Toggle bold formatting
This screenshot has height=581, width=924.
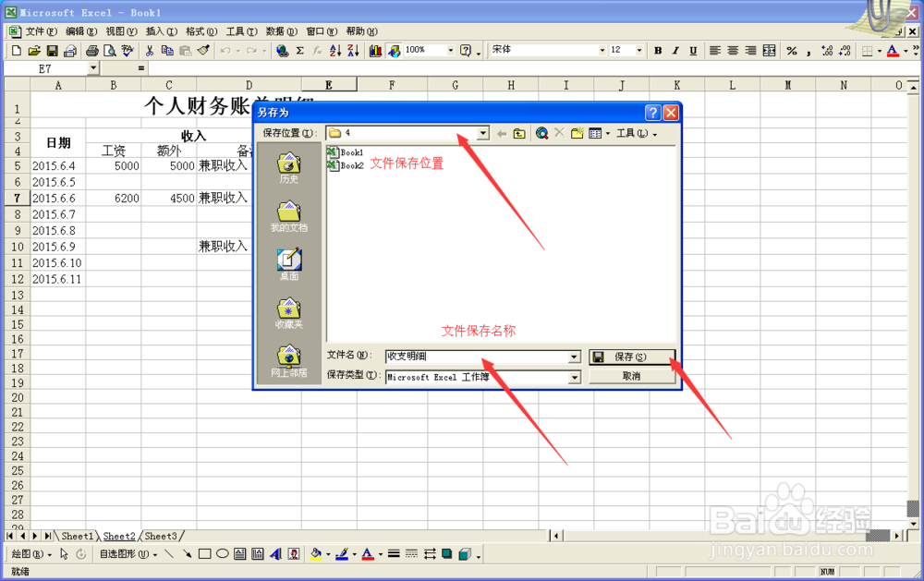[658, 50]
